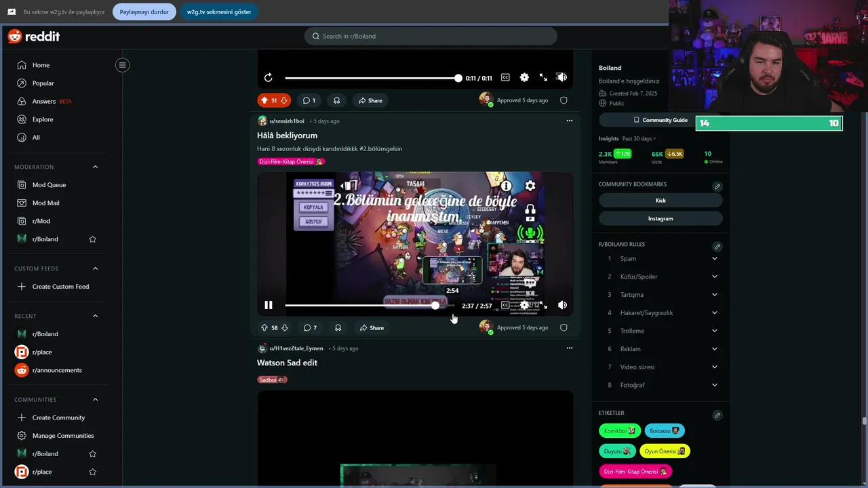Downvote the 51-point post
868x488 pixels.
coord(284,100)
